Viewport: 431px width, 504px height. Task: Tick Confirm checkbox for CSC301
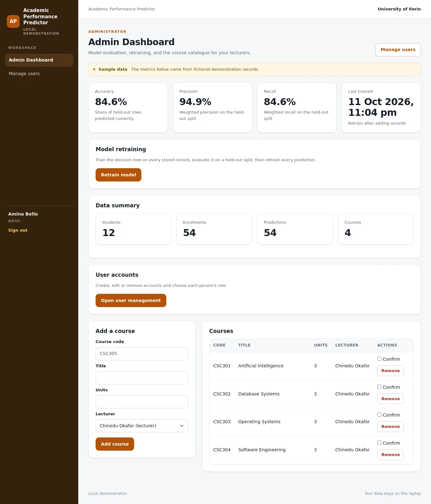[379, 359]
